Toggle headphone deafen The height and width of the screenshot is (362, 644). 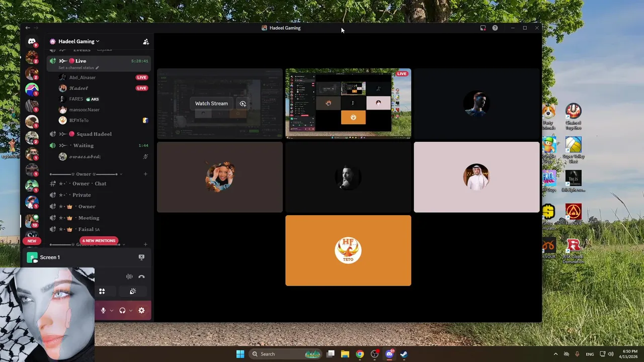[x=122, y=310]
